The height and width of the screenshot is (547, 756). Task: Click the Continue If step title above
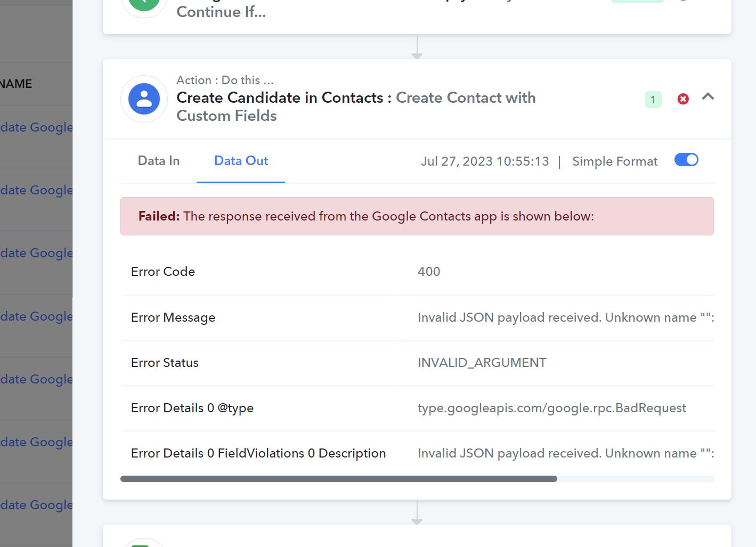point(221,12)
